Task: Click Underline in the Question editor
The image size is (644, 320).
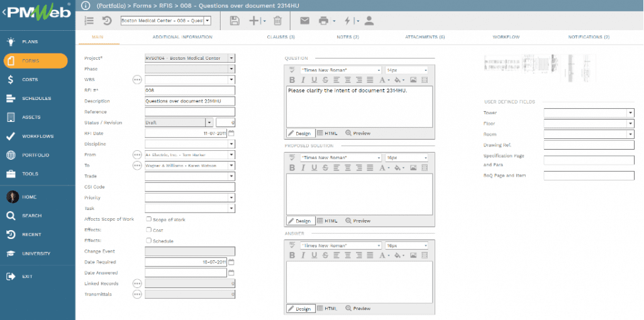Action: pyautogui.click(x=314, y=80)
